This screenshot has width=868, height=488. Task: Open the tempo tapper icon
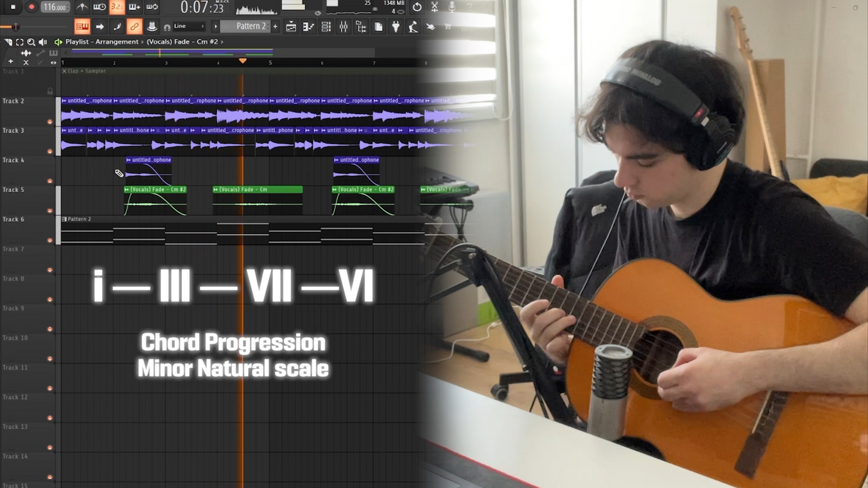413,26
